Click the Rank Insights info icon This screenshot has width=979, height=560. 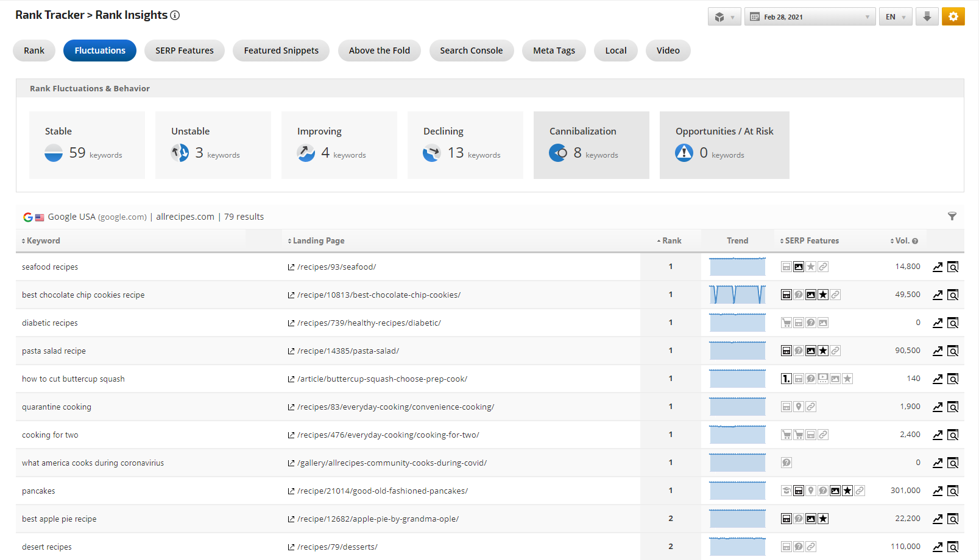(x=175, y=15)
